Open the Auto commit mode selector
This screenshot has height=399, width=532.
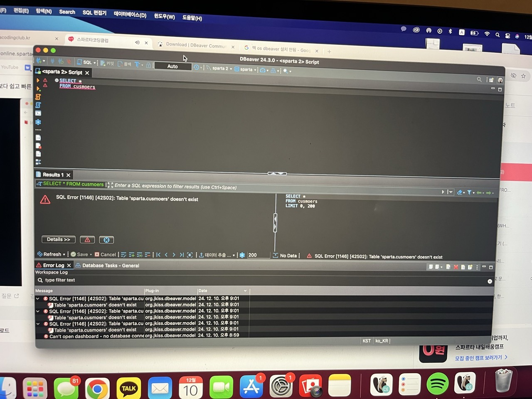pyautogui.click(x=172, y=66)
